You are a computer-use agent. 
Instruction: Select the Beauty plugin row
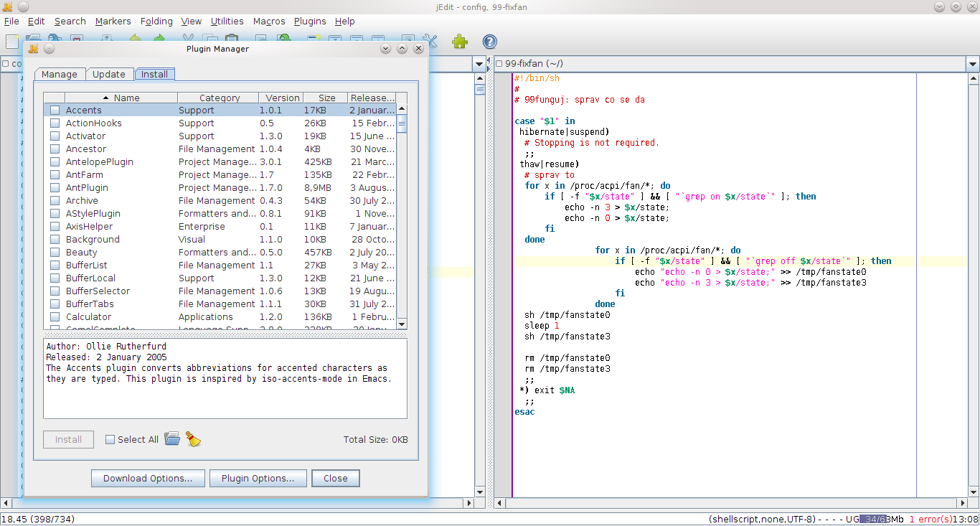[x=220, y=253]
